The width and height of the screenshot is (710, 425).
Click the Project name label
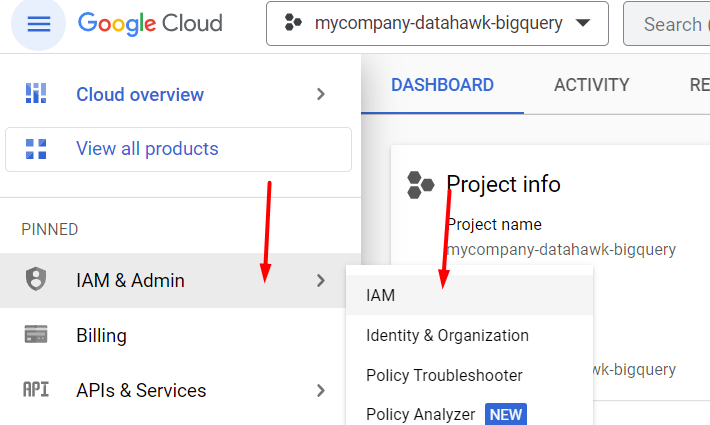pos(494,224)
